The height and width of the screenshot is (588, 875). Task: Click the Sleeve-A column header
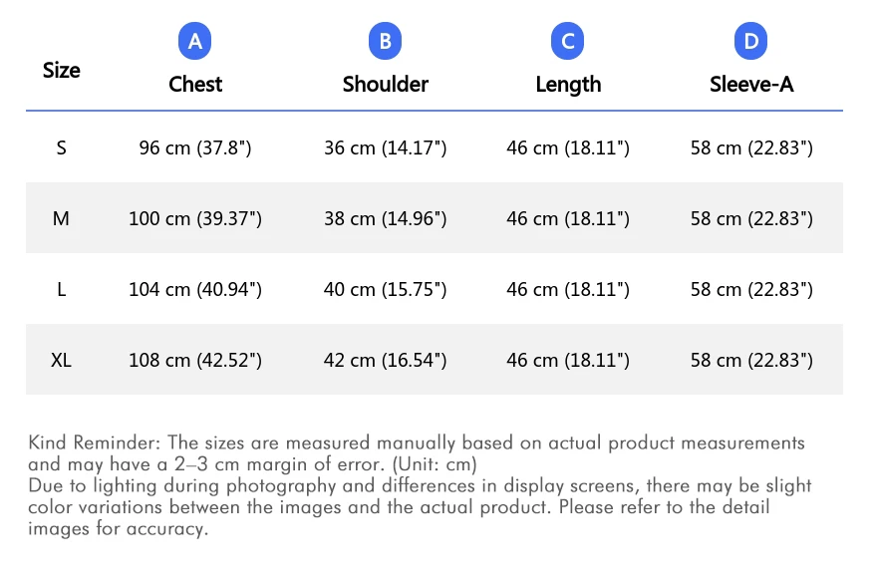pyautogui.click(x=751, y=85)
